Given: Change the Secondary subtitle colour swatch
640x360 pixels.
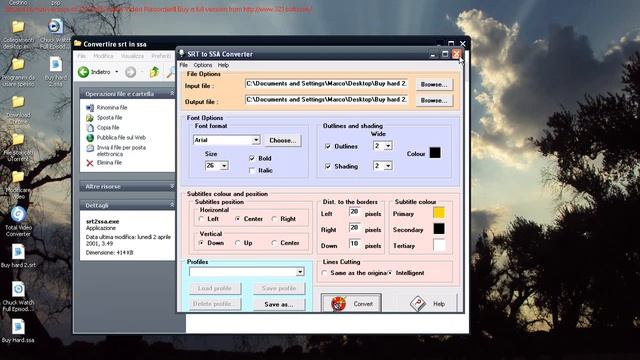Looking at the screenshot, I should point(439,229).
